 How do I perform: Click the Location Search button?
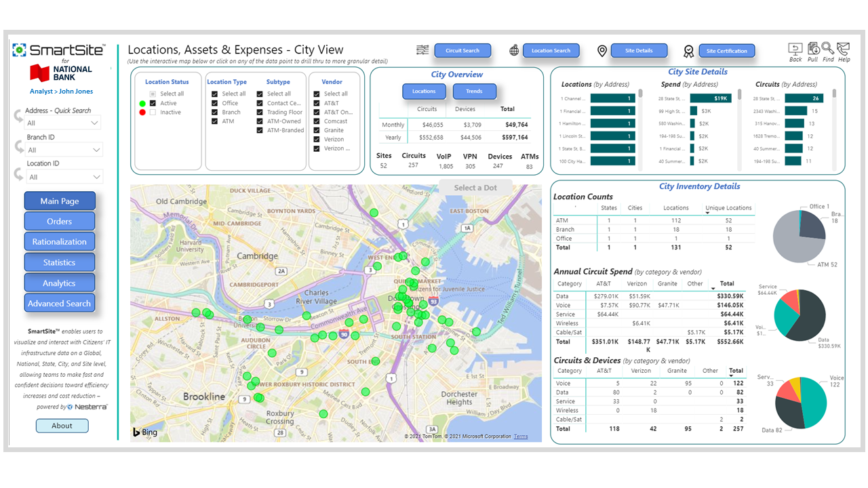551,51
